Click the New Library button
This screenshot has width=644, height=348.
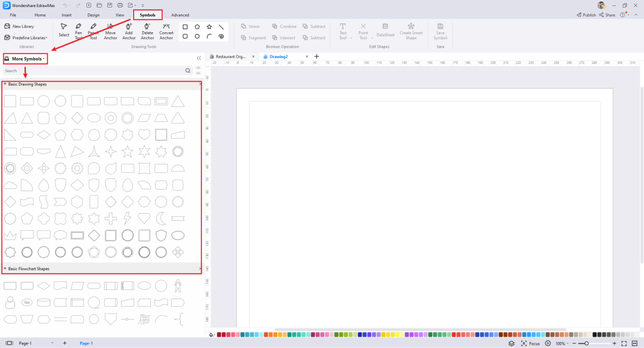[19, 26]
